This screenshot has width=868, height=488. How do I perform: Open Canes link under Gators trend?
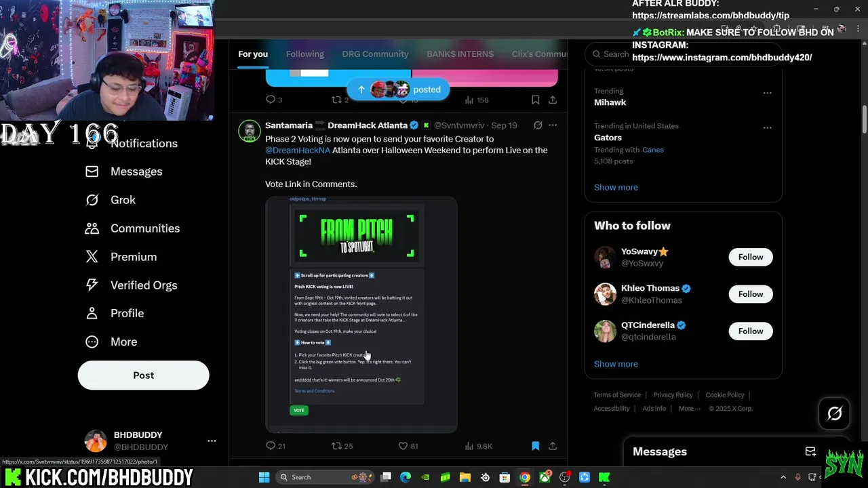(x=653, y=150)
